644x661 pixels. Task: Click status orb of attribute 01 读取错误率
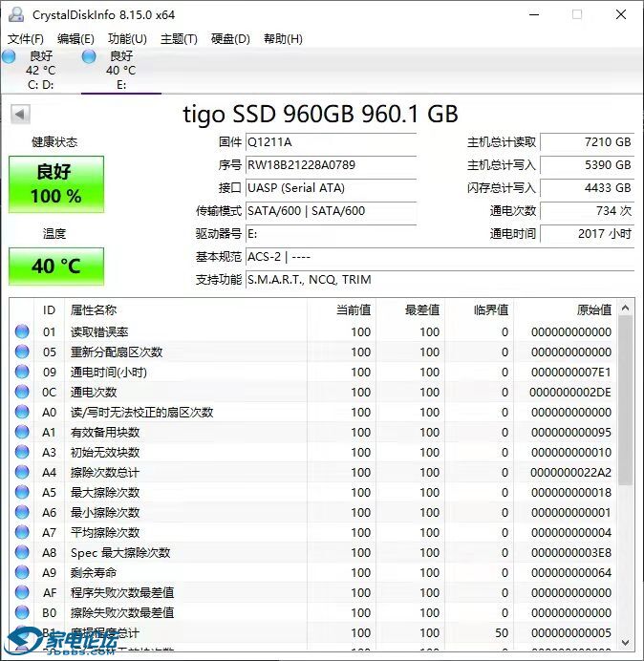[22, 331]
